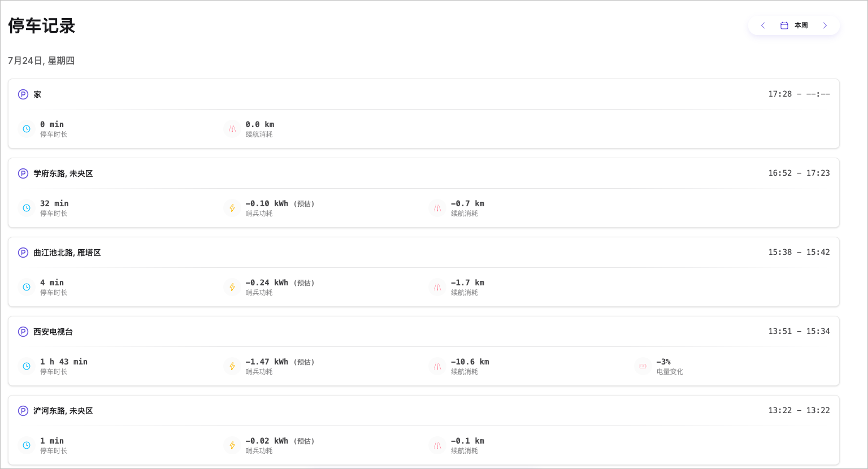Click parking icon beside 西安电视台
The image size is (868, 469).
point(23,332)
